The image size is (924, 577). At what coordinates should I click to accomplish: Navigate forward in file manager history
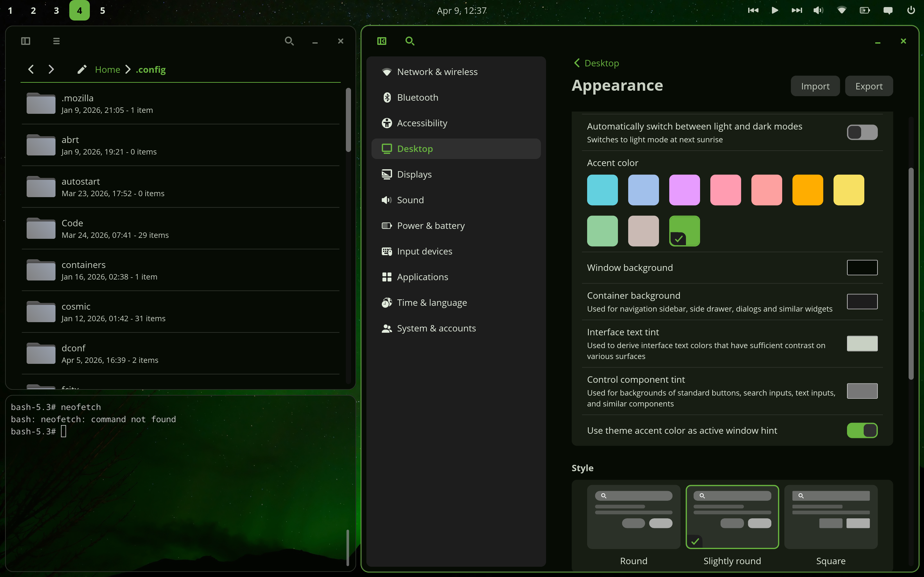point(51,70)
